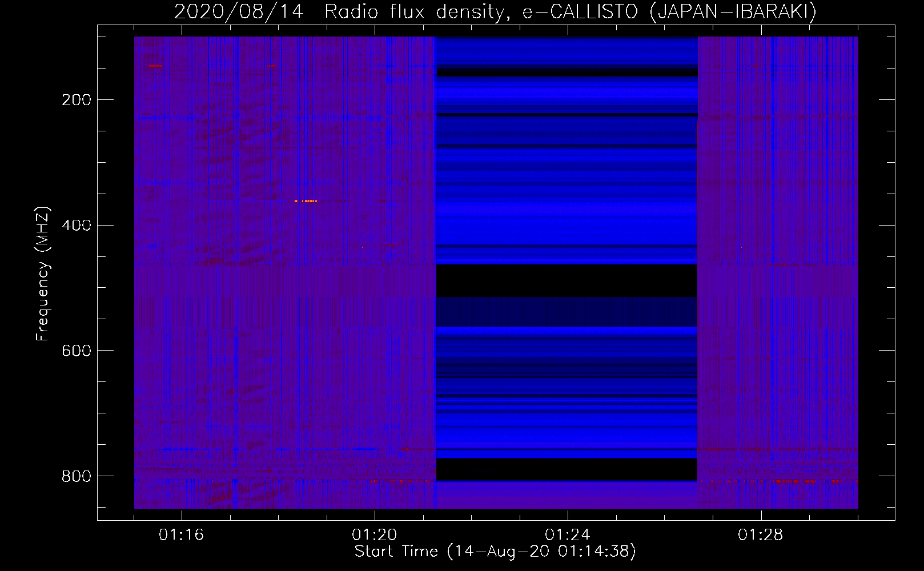
Task: Click the 01:16 time tick label
Action: coord(181,535)
